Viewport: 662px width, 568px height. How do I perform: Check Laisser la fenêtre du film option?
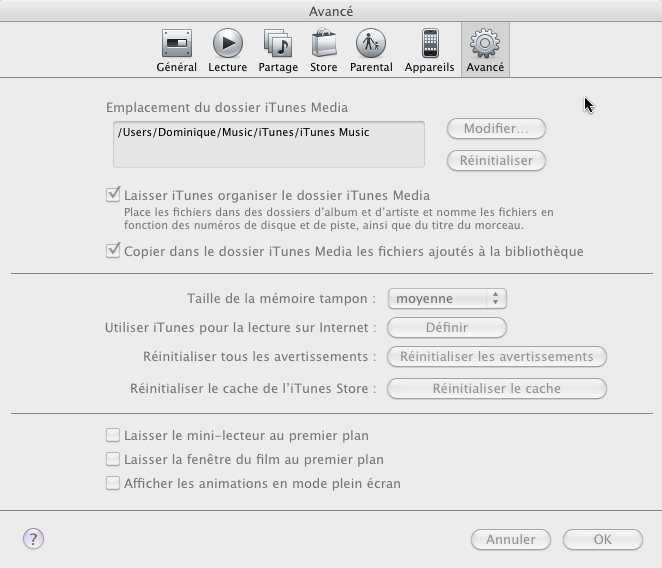pos(113,459)
